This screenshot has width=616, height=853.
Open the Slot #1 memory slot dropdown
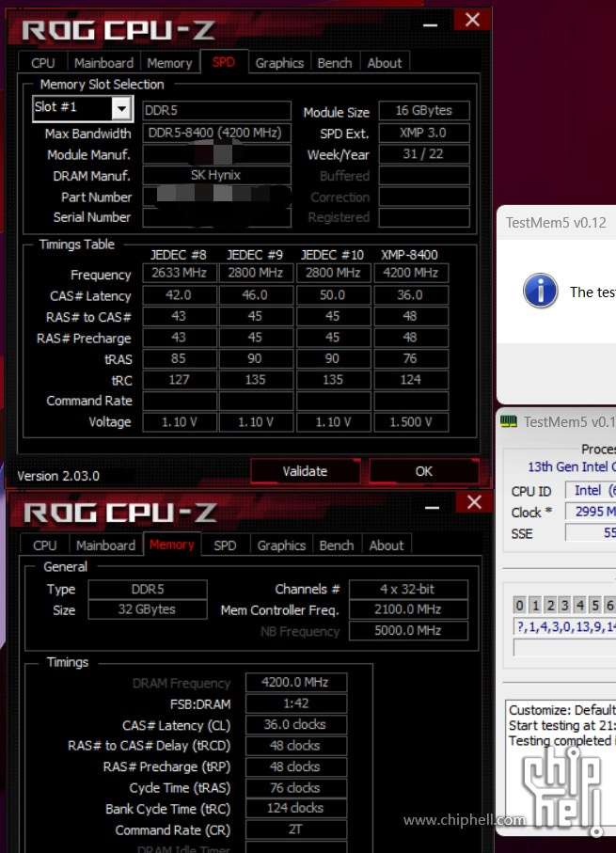point(121,108)
